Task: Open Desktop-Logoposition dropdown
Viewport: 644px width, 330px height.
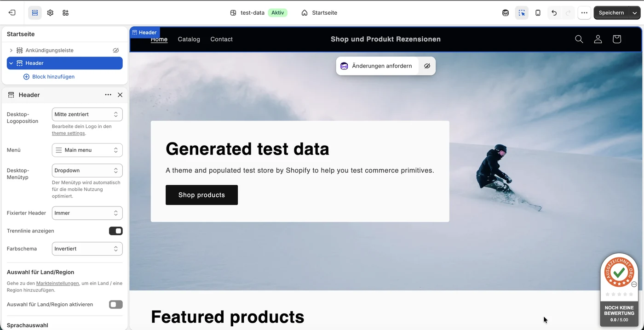Action: pyautogui.click(x=87, y=114)
